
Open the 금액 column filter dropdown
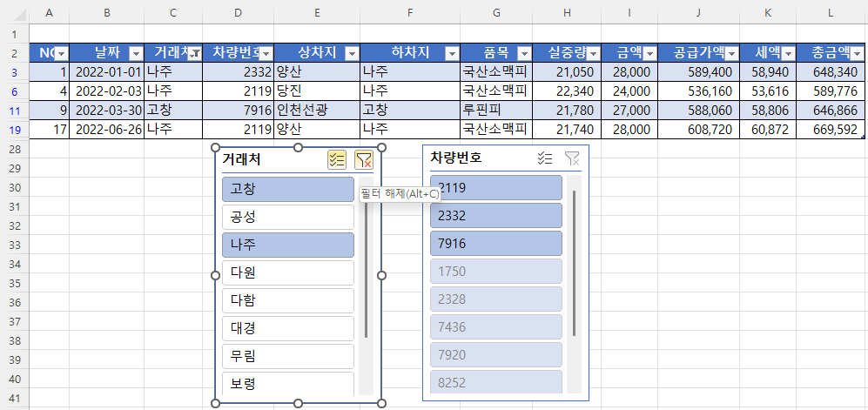(x=649, y=54)
